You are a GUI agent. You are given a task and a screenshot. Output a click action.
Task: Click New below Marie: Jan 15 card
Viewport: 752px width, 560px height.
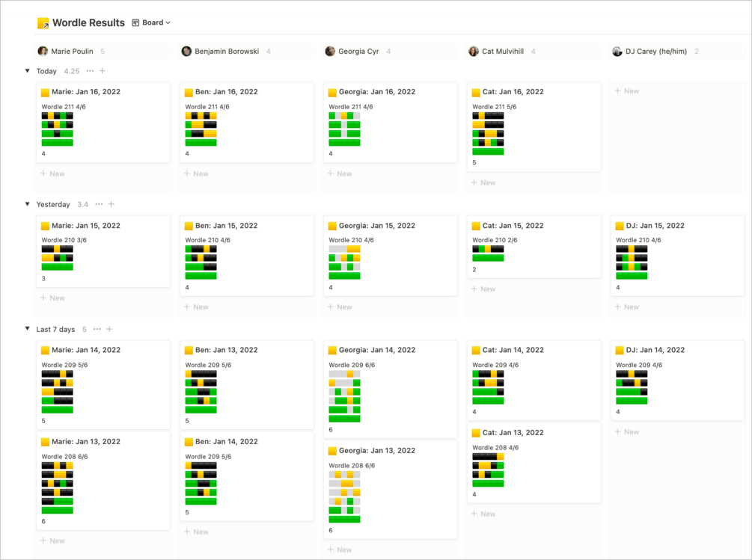[52, 298]
